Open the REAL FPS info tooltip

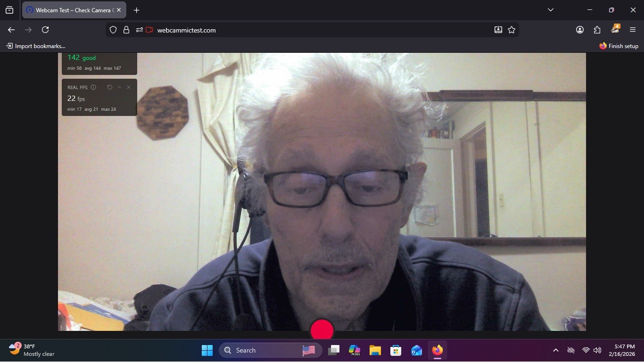pyautogui.click(x=93, y=87)
